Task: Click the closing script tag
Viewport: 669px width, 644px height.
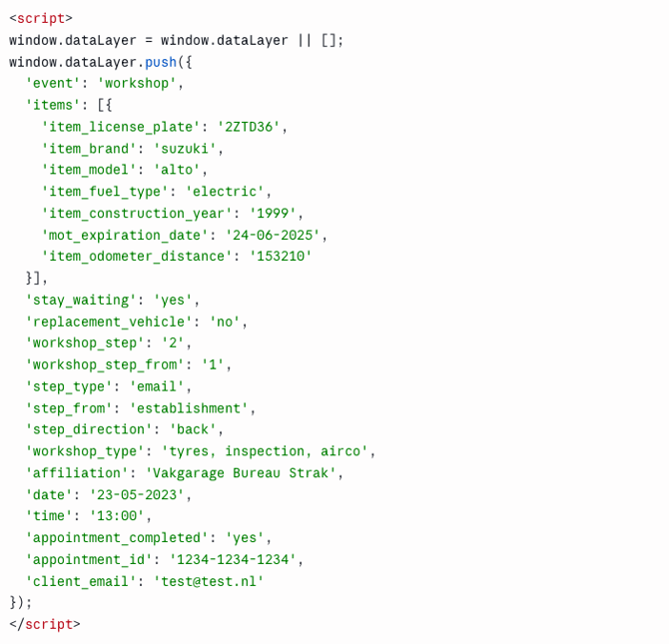Action: (45, 624)
